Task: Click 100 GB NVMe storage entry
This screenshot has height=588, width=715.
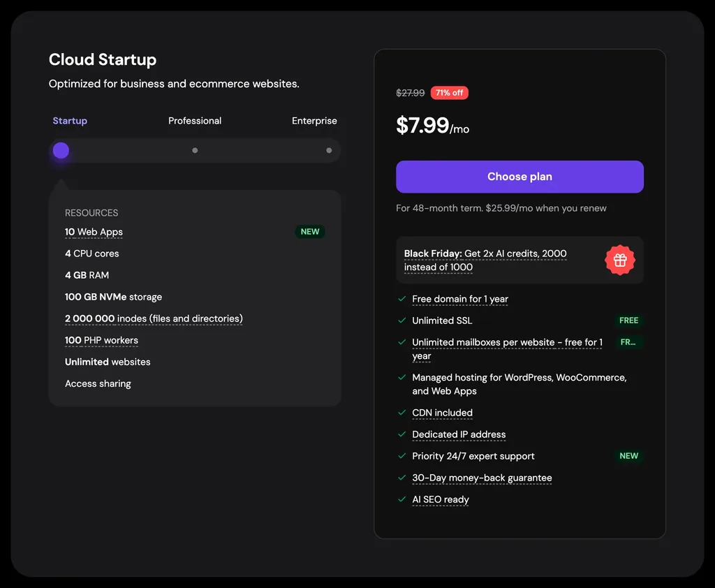Action: [113, 297]
